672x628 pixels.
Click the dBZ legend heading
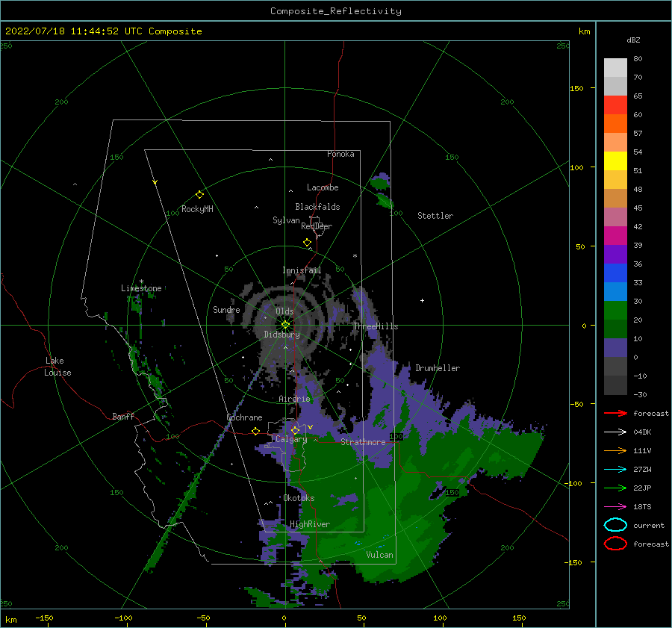[633, 40]
